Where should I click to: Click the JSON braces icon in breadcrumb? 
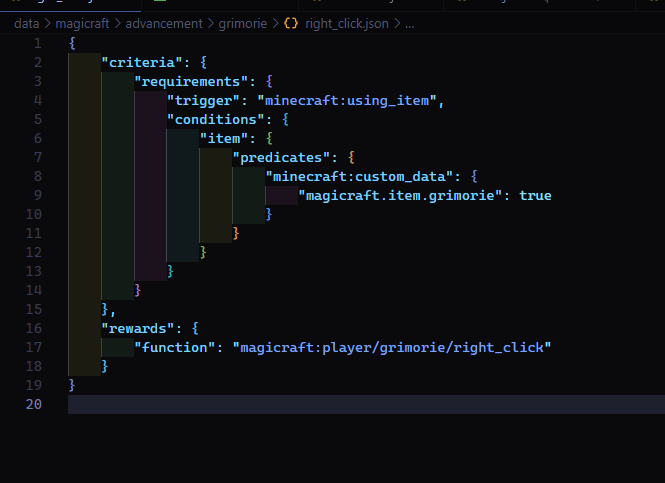(x=291, y=24)
